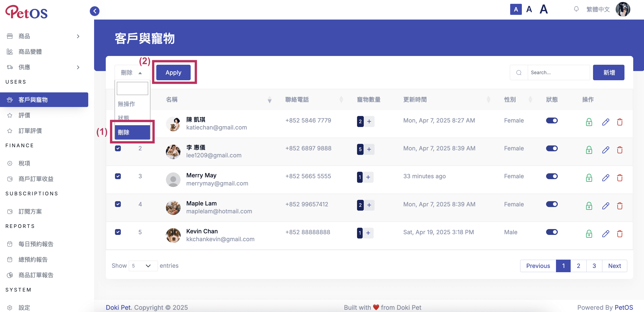Image resolution: width=644 pixels, height=312 pixels.
Task: Uncheck the checkbox for row 3
Action: 118,176
